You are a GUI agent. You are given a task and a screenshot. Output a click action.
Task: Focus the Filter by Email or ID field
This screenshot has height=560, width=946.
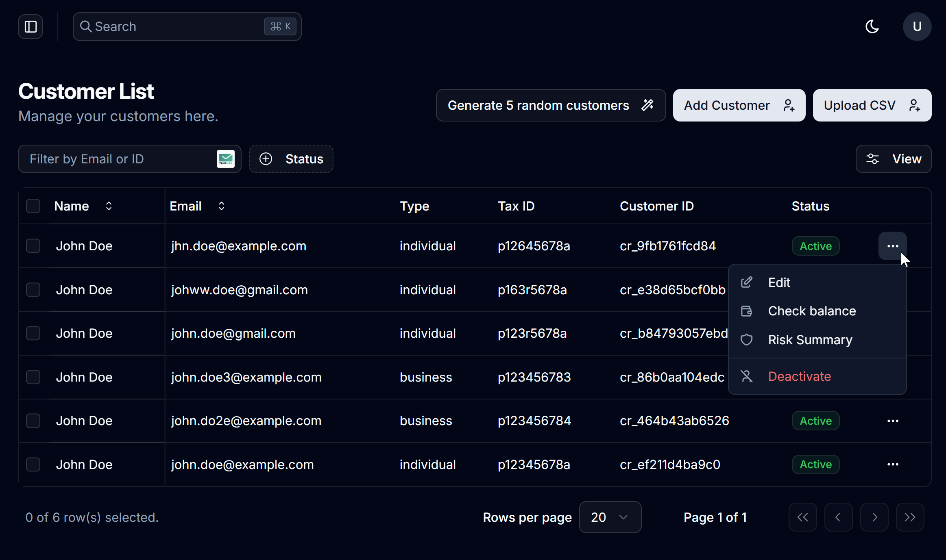(x=118, y=159)
